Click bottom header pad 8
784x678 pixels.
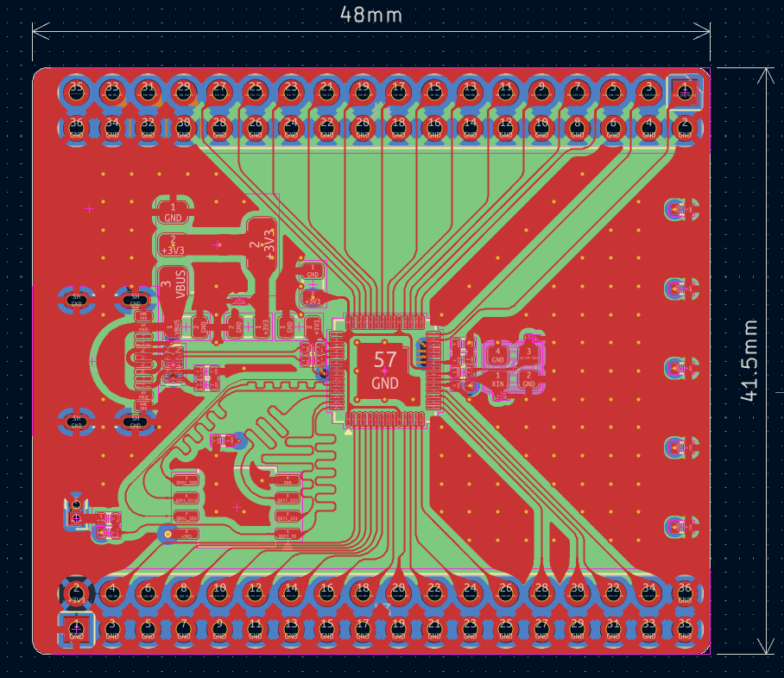pyautogui.click(x=184, y=593)
